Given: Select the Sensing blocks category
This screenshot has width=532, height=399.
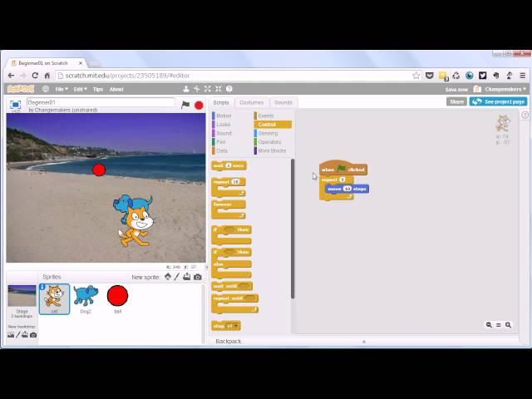Looking at the screenshot, I should pos(268,133).
